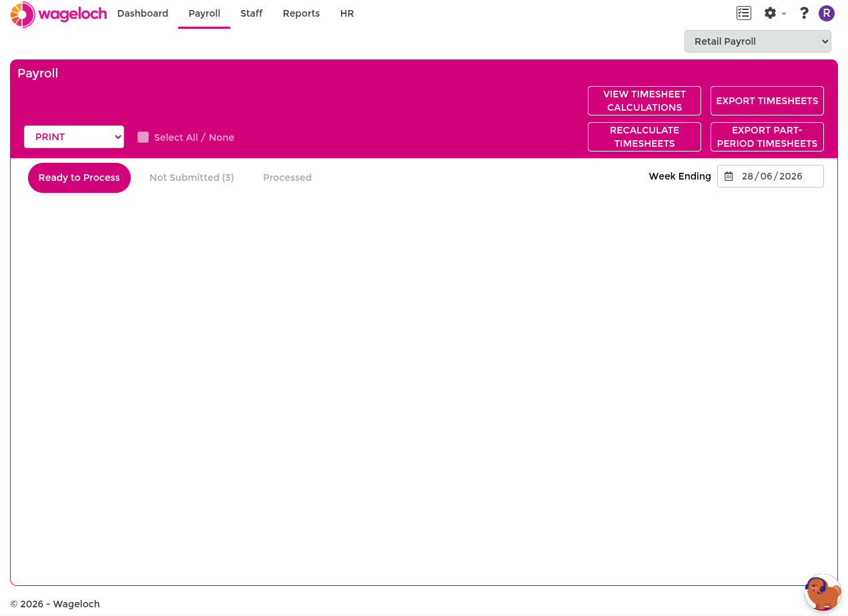Viewport: 848px width, 616px height.
Task: Open the Retail Payroll dropdown
Action: click(x=758, y=41)
